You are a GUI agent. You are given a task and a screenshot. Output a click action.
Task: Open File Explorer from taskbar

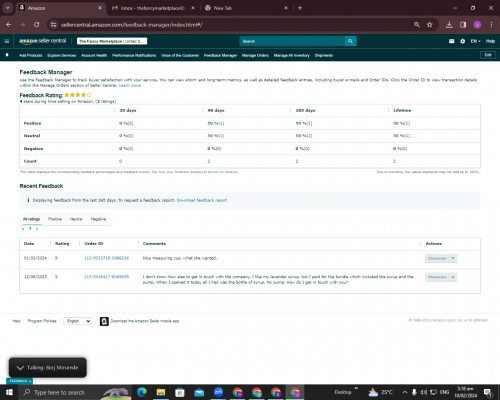[x=161, y=392]
